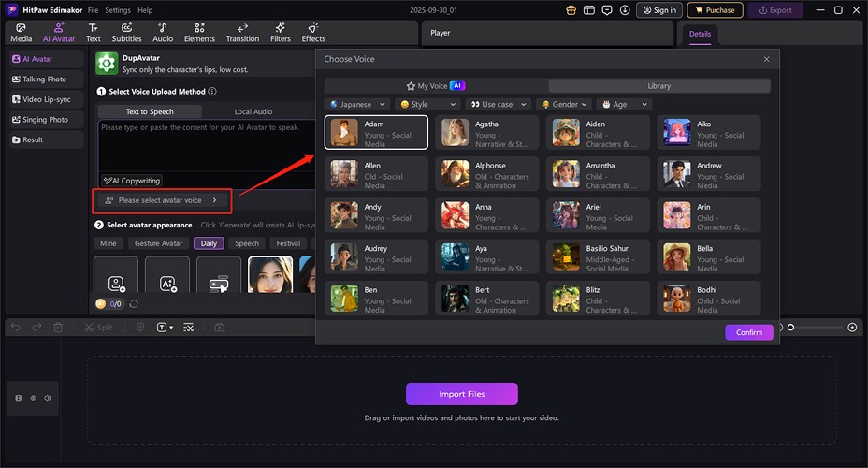The image size is (868, 468).
Task: Click the info icon beside Select Voice Upload Method
Action: click(213, 92)
